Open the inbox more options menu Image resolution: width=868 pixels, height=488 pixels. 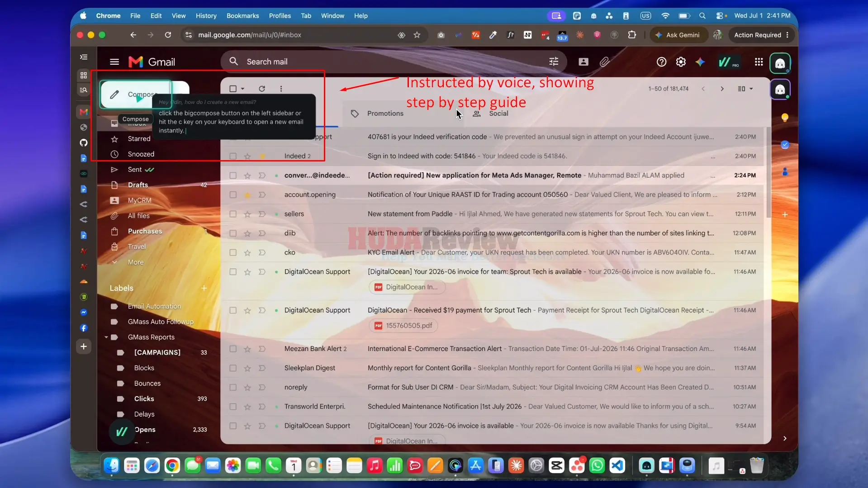click(281, 89)
